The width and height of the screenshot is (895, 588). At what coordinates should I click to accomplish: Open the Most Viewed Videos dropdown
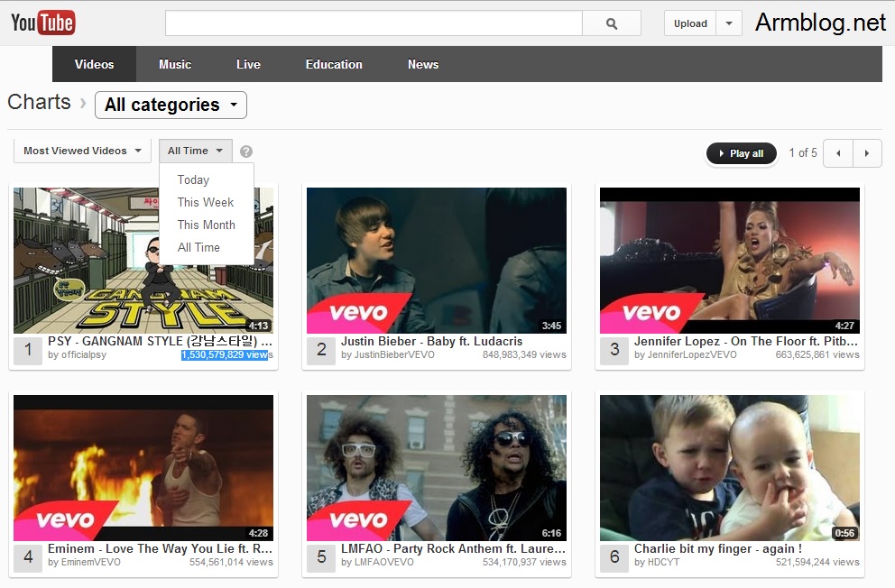[x=82, y=151]
